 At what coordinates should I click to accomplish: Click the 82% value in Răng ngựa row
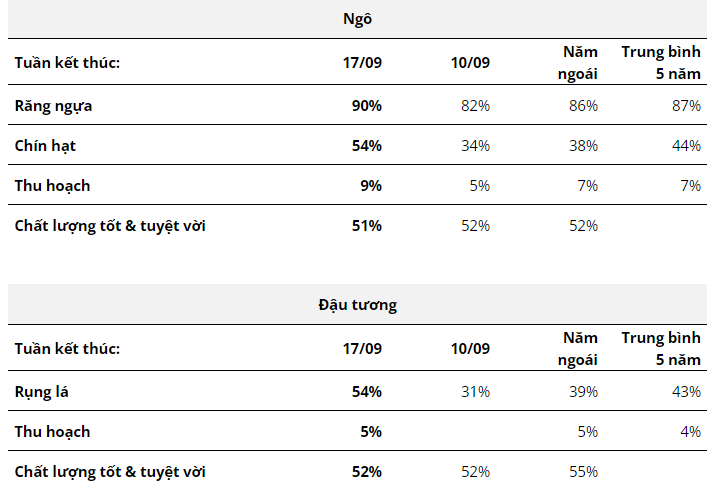[x=475, y=105]
